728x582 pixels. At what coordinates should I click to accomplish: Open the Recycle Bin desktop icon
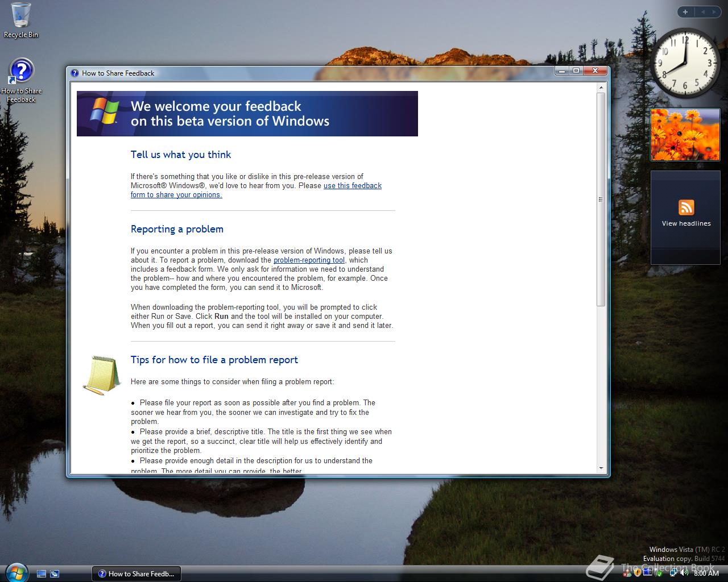(21, 20)
